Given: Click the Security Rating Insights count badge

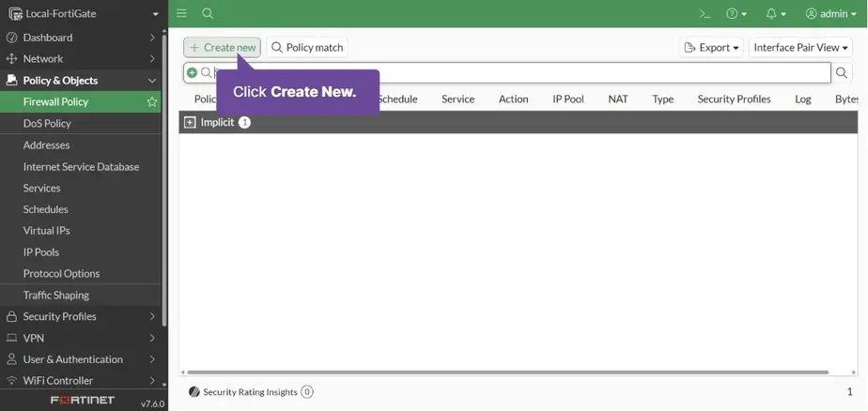Looking at the screenshot, I should click(306, 392).
